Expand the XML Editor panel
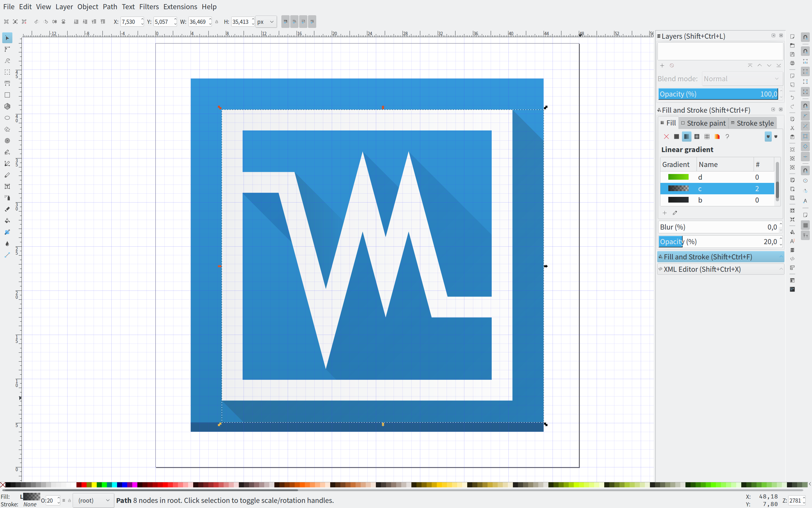 pos(720,269)
